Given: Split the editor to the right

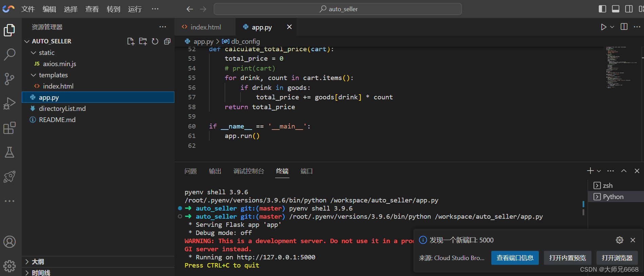Looking at the screenshot, I should pyautogui.click(x=624, y=27).
